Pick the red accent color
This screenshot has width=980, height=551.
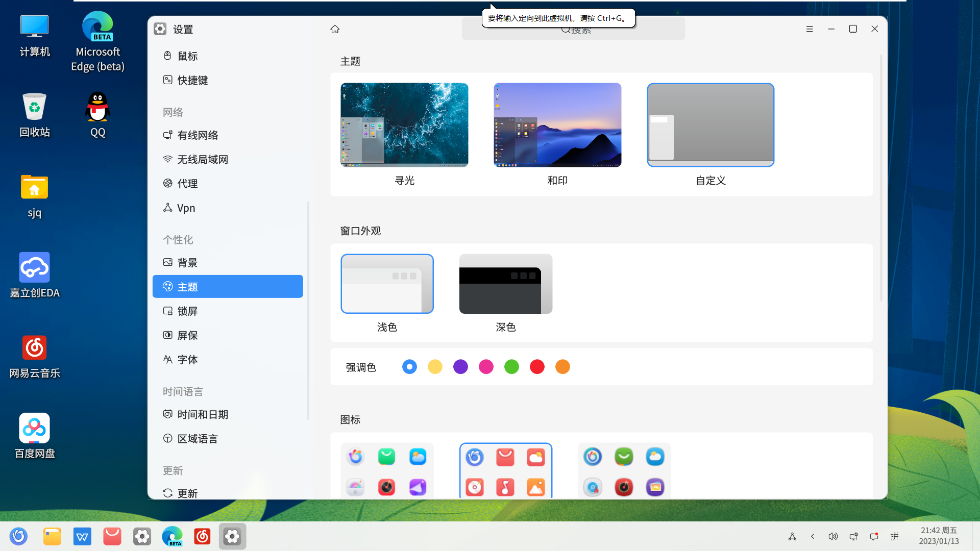click(537, 367)
